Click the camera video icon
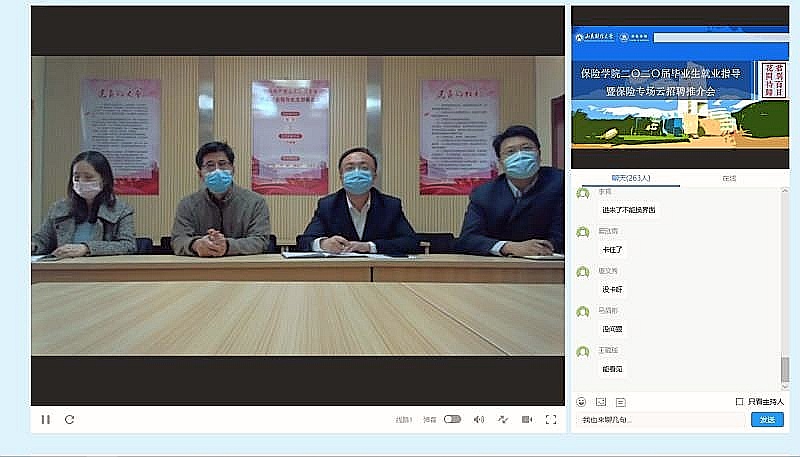Screen dimensions: 800x457 pyautogui.click(x=527, y=420)
